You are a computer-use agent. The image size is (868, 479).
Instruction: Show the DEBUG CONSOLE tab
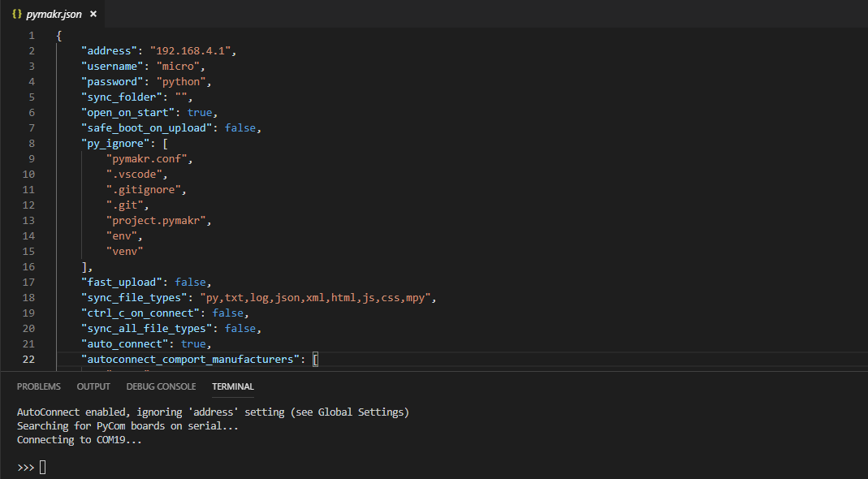161,386
